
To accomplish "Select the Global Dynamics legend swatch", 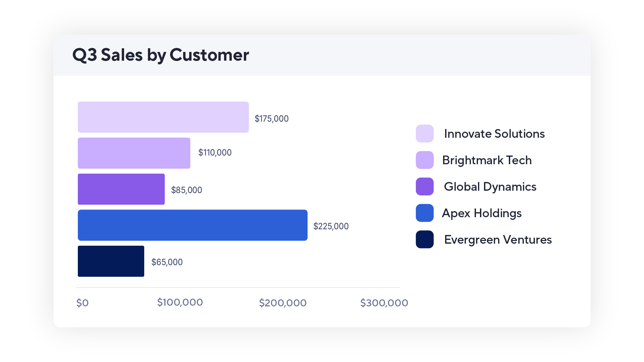I will click(424, 187).
